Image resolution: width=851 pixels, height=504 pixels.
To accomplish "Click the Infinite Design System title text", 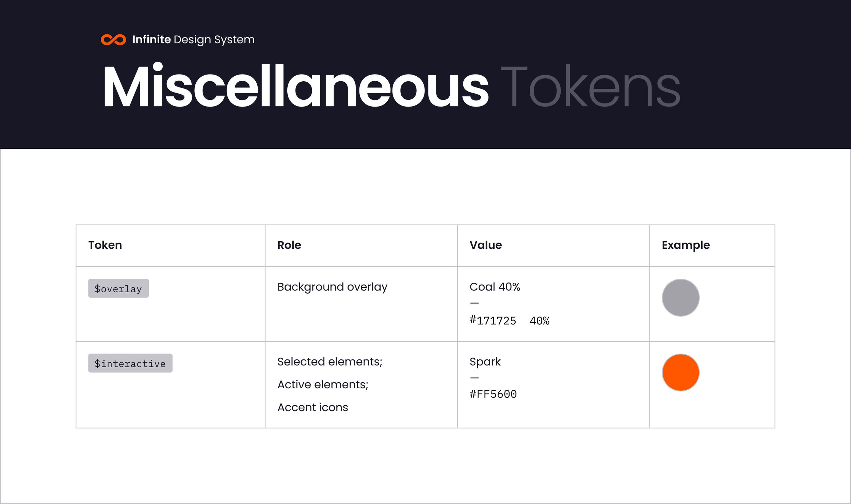I will [193, 40].
